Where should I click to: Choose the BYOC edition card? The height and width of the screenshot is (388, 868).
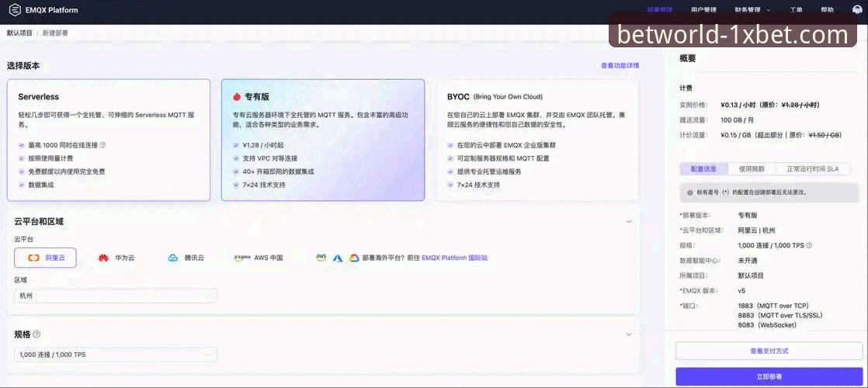[x=537, y=140]
